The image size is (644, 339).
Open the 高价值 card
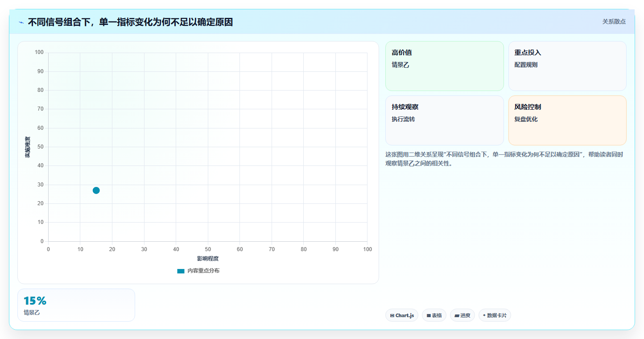tap(444, 66)
